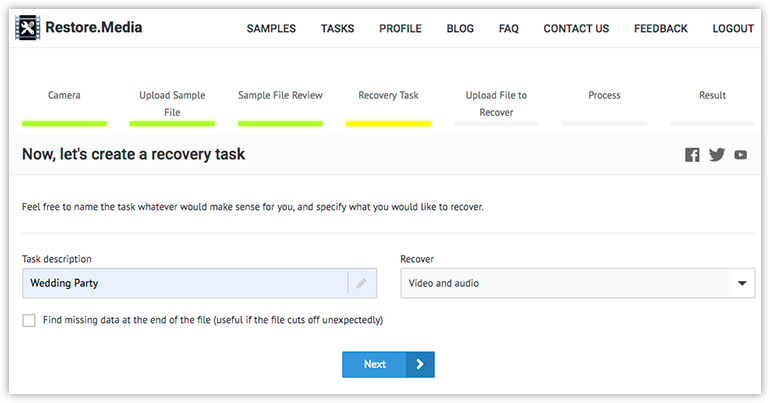Enable Find missing data at end of file checkbox
Image resolution: width=770 pixels, height=403 pixels.
(x=29, y=321)
